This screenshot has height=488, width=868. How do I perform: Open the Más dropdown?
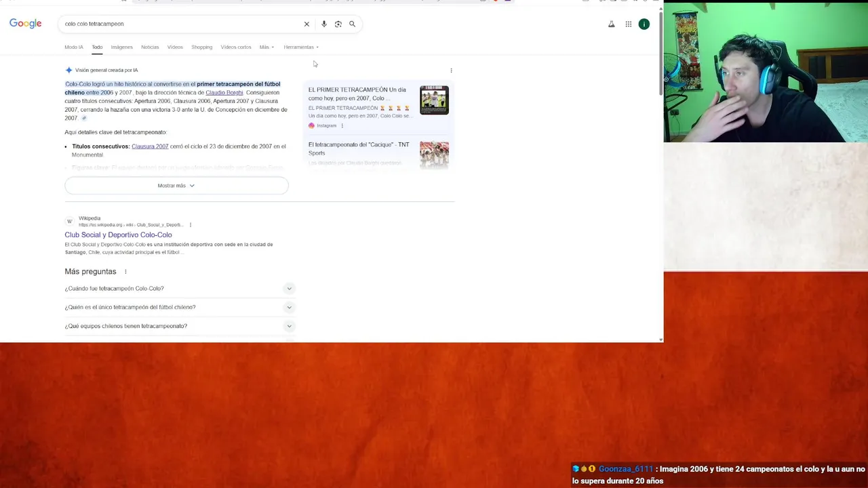pyautogui.click(x=267, y=47)
